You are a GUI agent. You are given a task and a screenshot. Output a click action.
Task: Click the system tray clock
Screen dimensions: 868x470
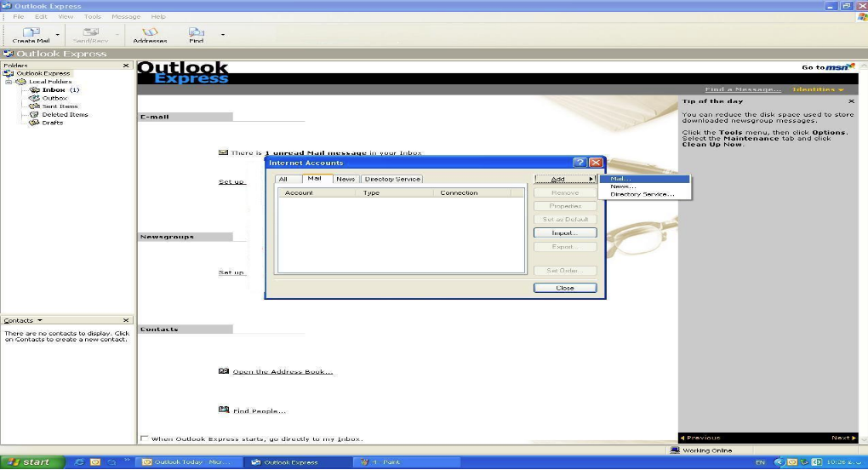click(x=843, y=461)
